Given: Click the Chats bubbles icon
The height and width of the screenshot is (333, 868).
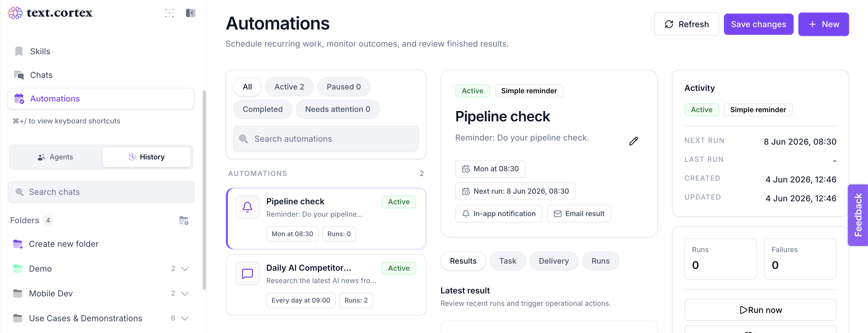Looking at the screenshot, I should click(19, 75).
